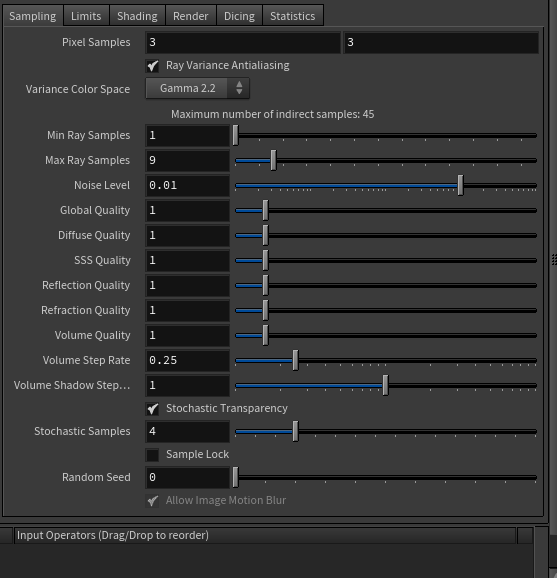Enable the Sample Lock checkbox

(152, 455)
